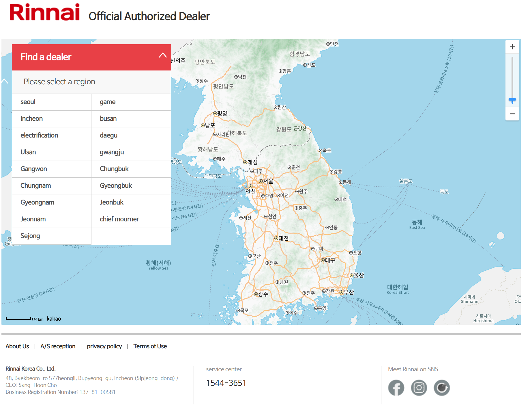Select the daegu region
This screenshot has height=407, width=532.
131,135
